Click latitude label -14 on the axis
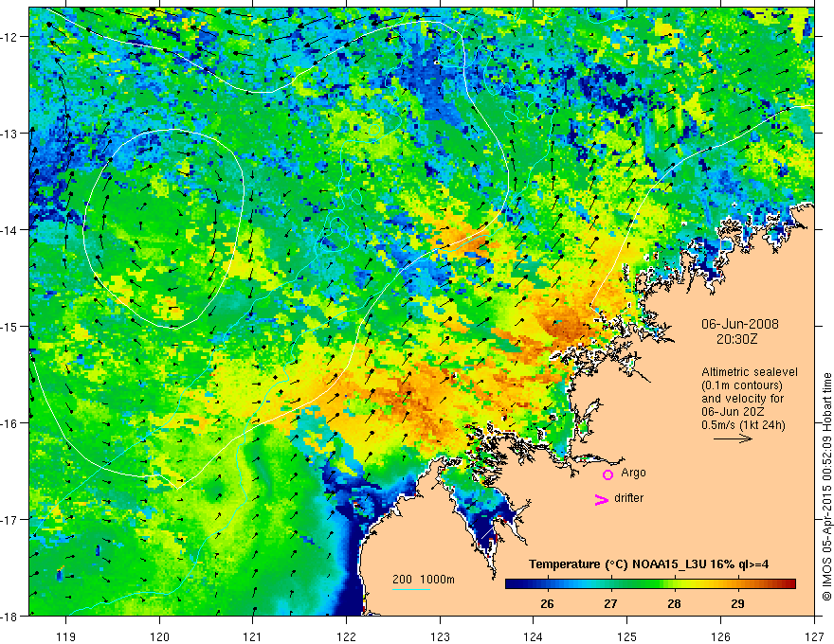 pos(9,230)
